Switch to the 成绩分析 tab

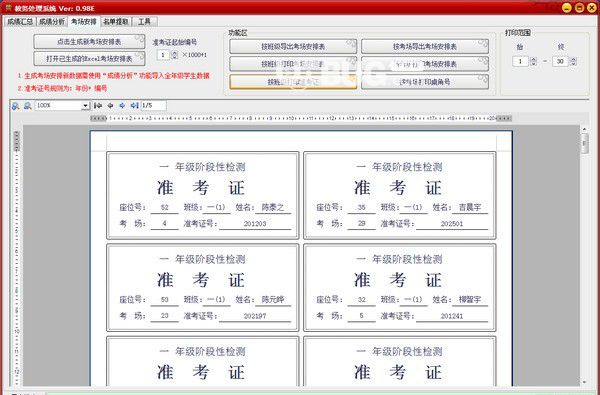click(52, 22)
